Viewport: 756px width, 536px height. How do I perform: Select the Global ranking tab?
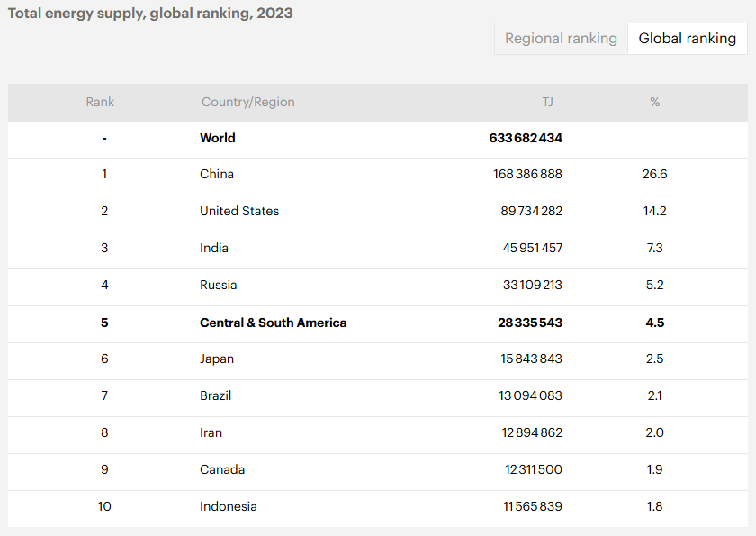point(687,39)
